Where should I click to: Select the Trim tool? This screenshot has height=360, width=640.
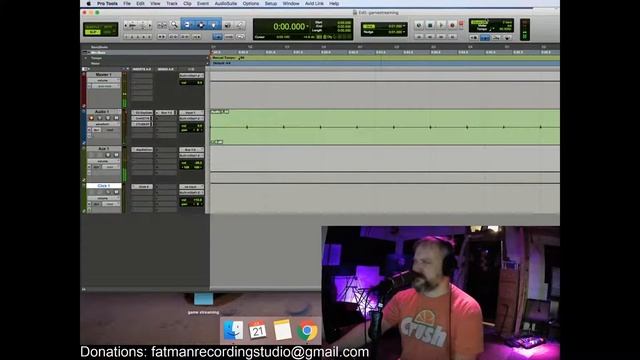(187, 25)
